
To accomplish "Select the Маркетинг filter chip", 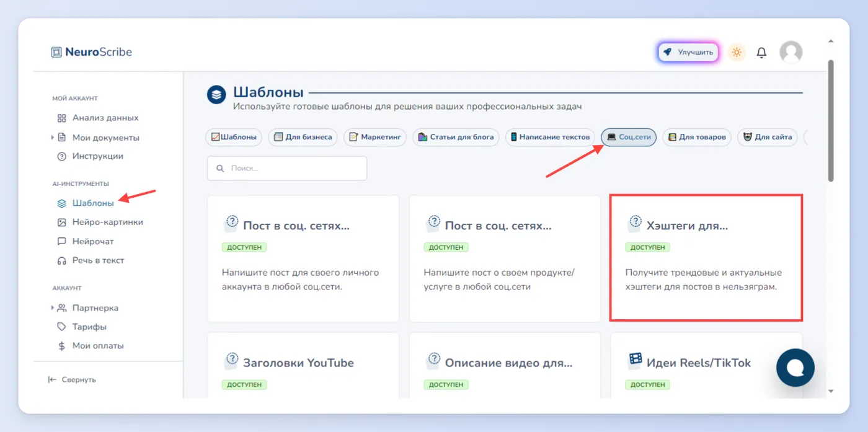I will point(375,137).
